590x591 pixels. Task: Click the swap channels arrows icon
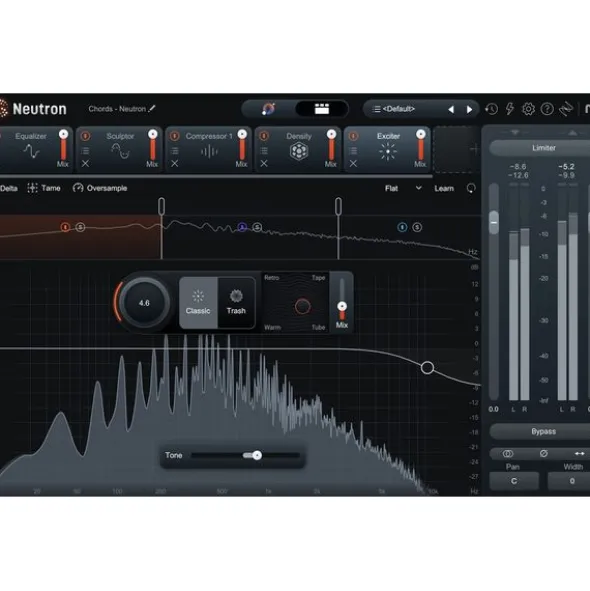click(x=579, y=453)
